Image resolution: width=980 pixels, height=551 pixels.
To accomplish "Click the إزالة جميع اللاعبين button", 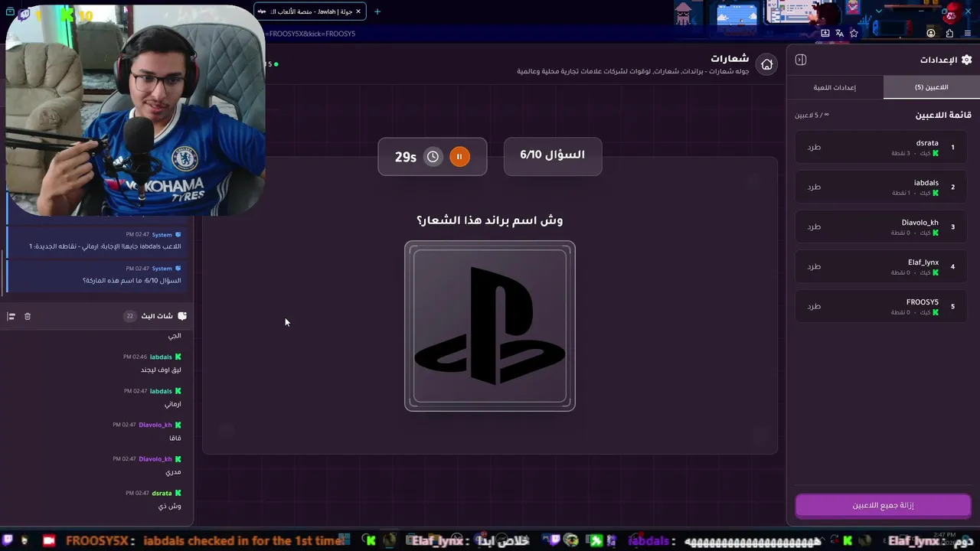I will 883,506.
